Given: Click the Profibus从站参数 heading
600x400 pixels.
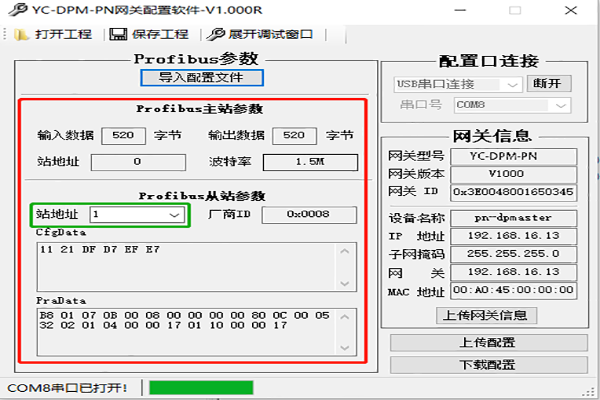Looking at the screenshot, I should [202, 196].
